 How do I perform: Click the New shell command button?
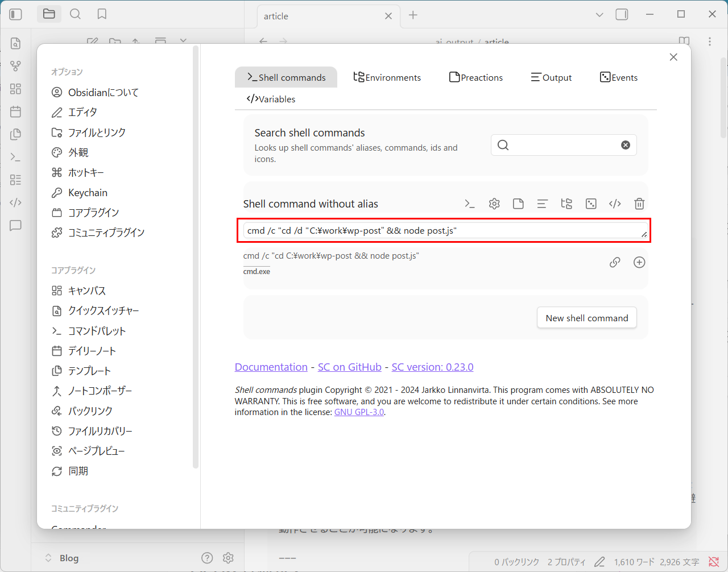point(586,318)
